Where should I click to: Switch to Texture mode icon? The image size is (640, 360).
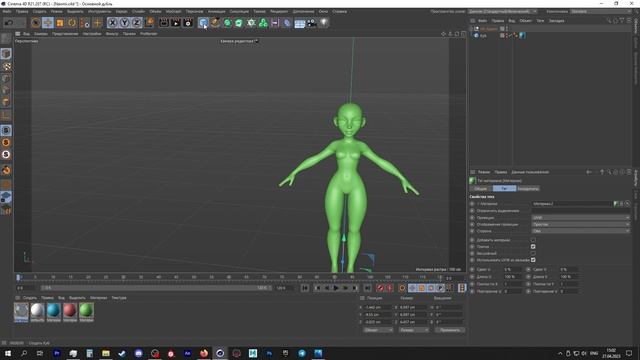(x=6, y=66)
